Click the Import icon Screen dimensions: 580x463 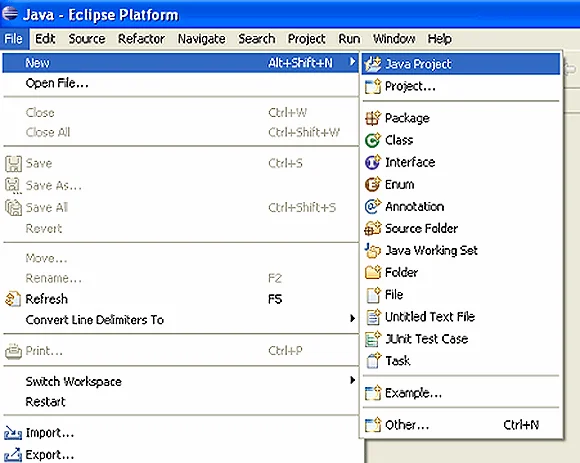pyautogui.click(x=13, y=433)
